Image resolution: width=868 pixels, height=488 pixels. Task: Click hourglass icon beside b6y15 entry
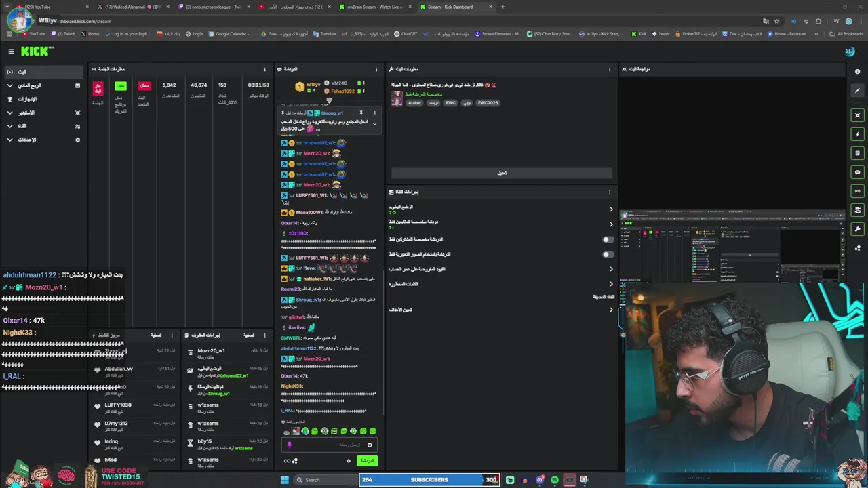click(191, 442)
